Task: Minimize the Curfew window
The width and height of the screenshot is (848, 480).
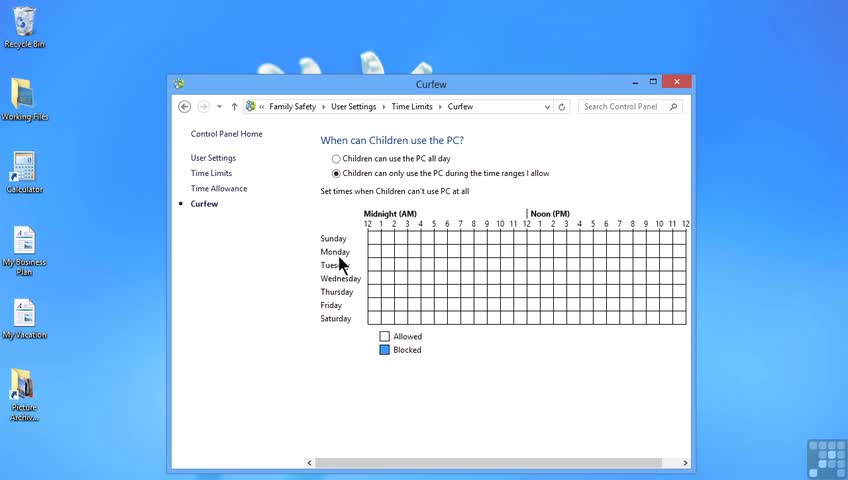Action: coord(635,82)
